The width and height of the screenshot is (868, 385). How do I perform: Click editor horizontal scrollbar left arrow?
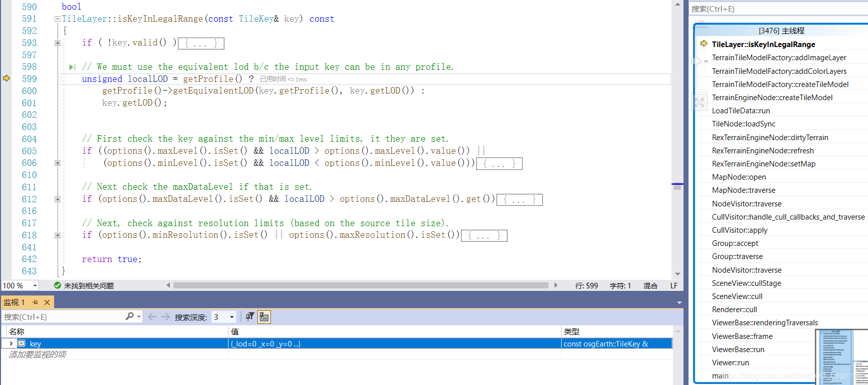[x=168, y=285]
